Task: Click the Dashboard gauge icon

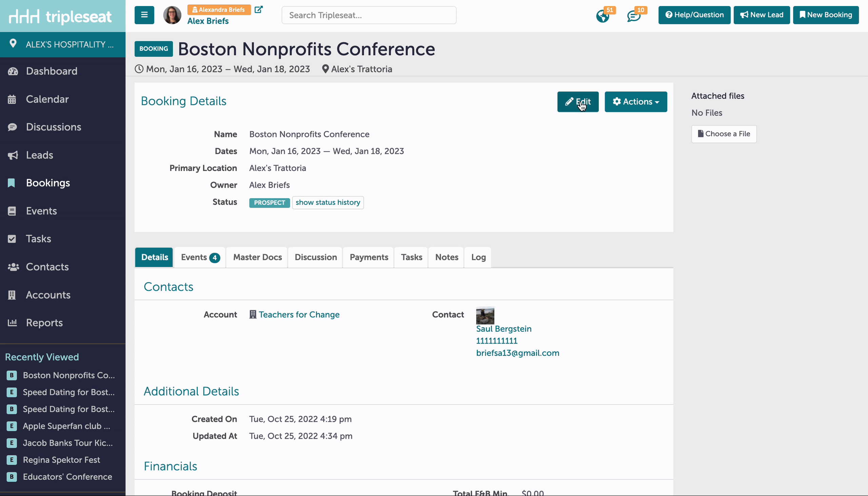Action: 13,71
